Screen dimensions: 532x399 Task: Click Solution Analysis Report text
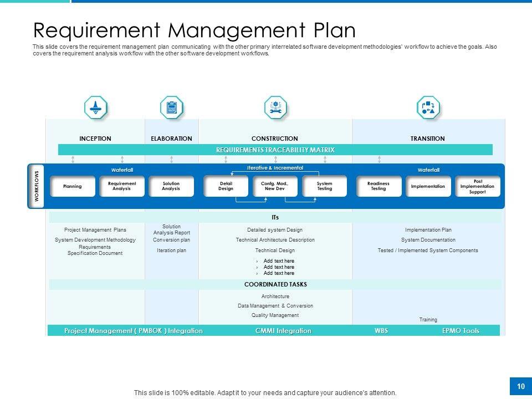click(x=172, y=229)
